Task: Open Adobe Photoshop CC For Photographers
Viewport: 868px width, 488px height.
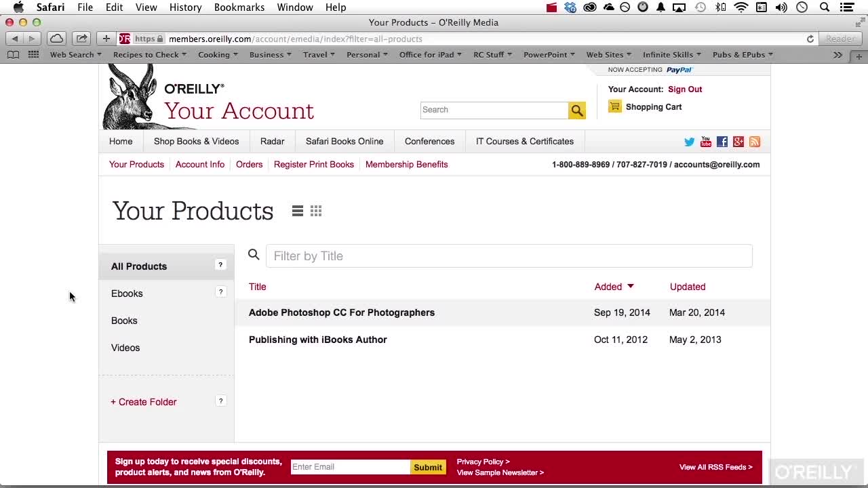Action: 342,312
